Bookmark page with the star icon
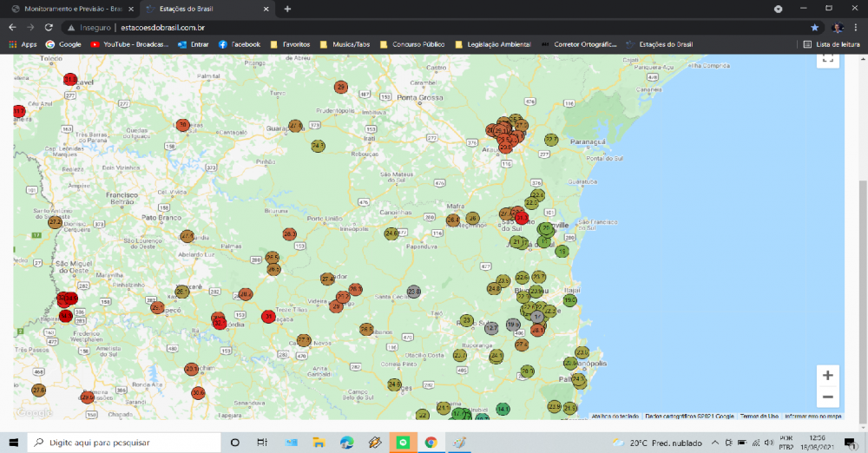The image size is (868, 453). [x=814, y=27]
